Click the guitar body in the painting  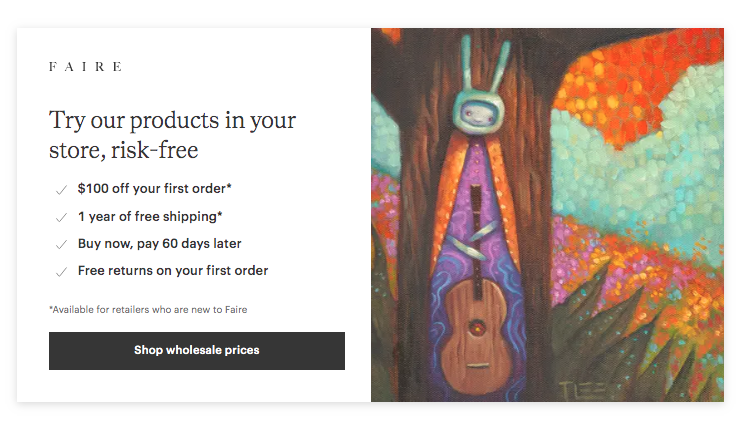tap(476, 337)
